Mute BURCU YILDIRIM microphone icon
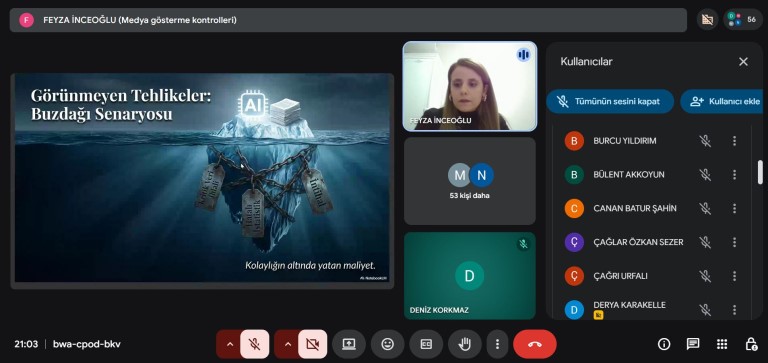The height and width of the screenshot is (363, 768). tap(705, 141)
